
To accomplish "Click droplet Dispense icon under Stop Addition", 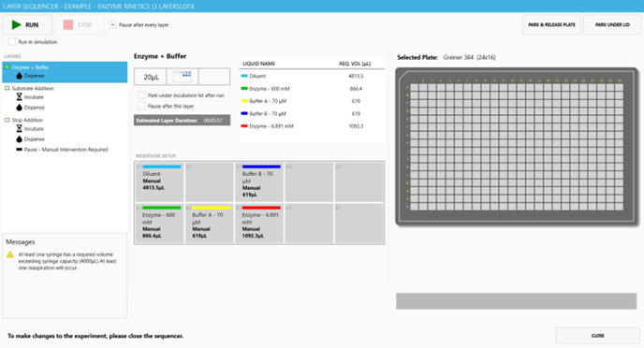I will (19, 139).
